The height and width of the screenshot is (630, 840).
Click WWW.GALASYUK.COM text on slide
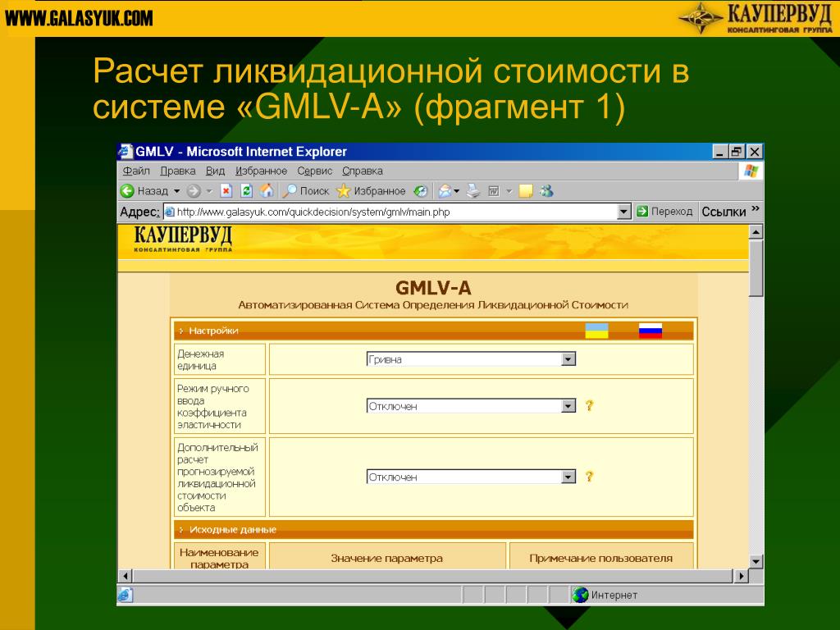tap(79, 18)
